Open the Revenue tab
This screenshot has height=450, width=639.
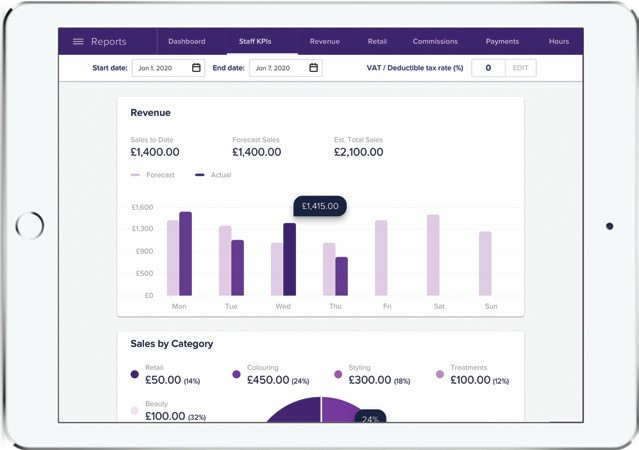(324, 42)
